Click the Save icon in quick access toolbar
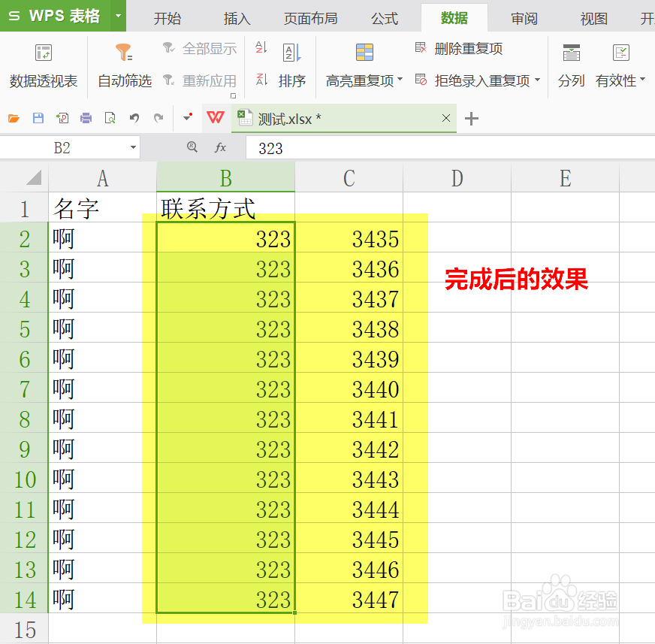655x644 pixels. click(x=38, y=118)
